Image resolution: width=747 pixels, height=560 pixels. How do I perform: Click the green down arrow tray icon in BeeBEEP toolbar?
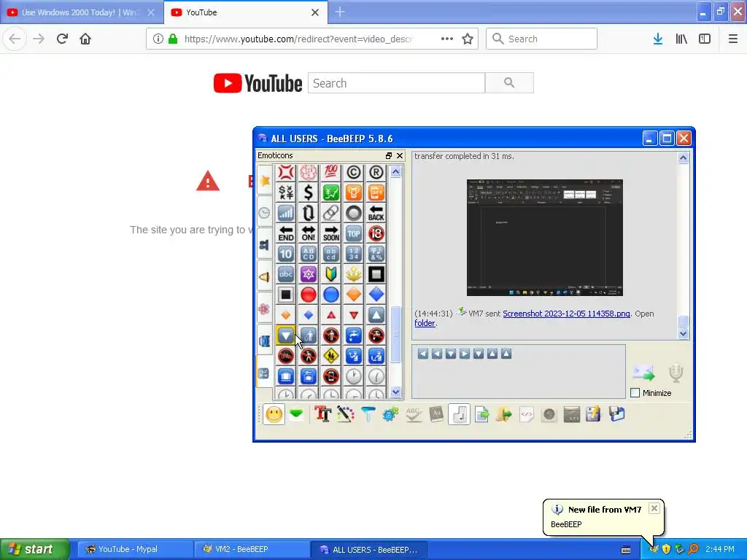point(296,414)
